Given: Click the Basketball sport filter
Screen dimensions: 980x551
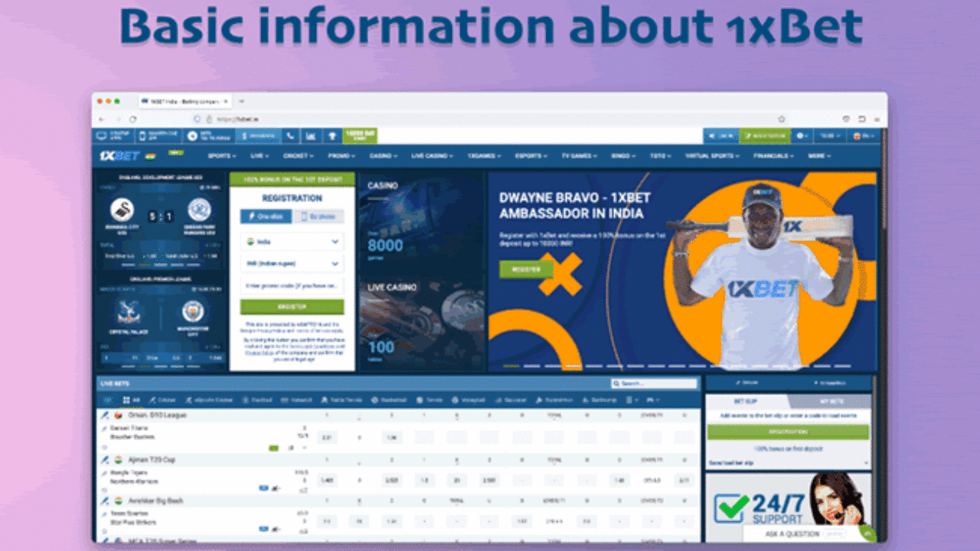Looking at the screenshot, I should [x=389, y=400].
